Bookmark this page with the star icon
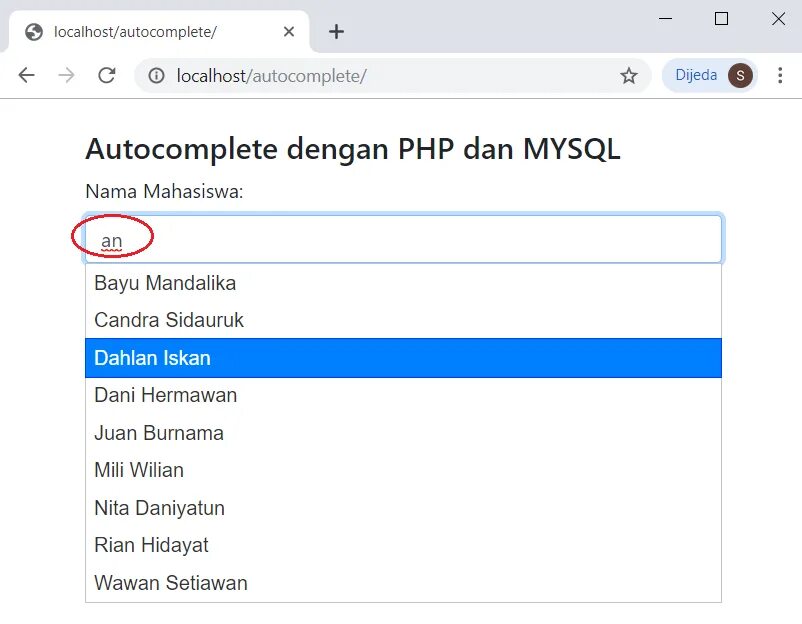 629,76
